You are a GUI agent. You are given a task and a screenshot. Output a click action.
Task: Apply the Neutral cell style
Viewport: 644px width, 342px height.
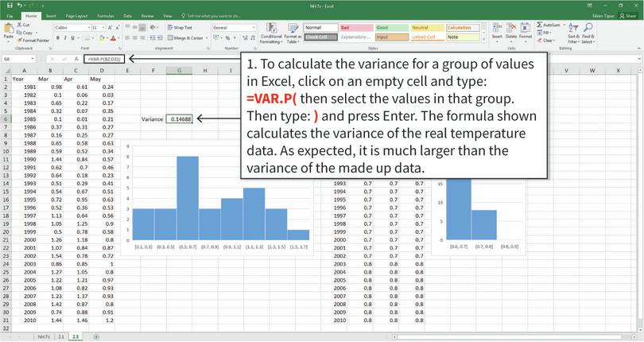[428, 28]
